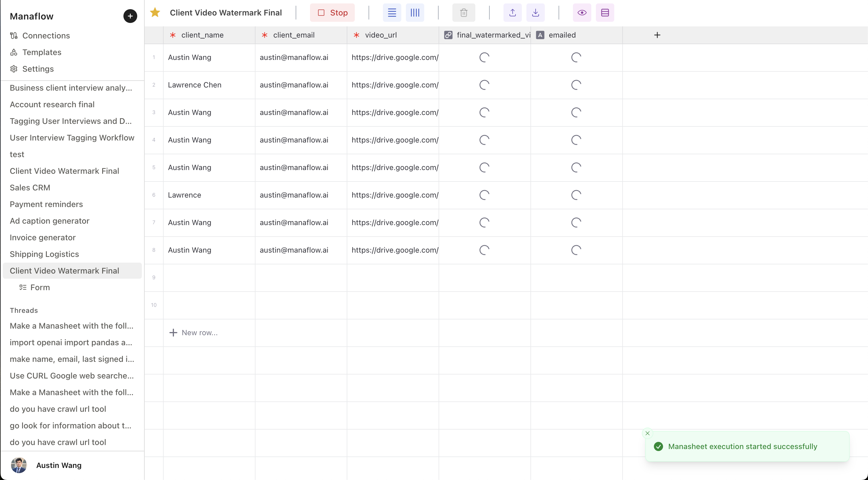The image size is (868, 480).
Task: Click the client_email column header
Action: pyautogui.click(x=301, y=35)
